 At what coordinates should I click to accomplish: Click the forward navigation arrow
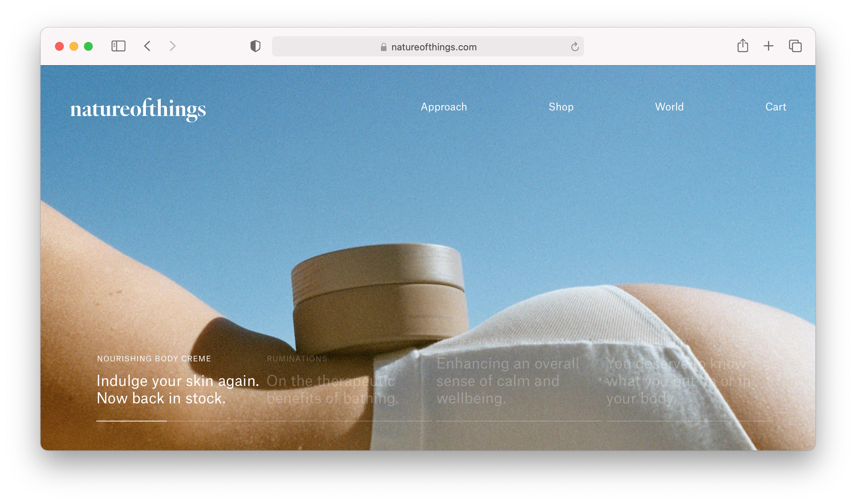172,46
